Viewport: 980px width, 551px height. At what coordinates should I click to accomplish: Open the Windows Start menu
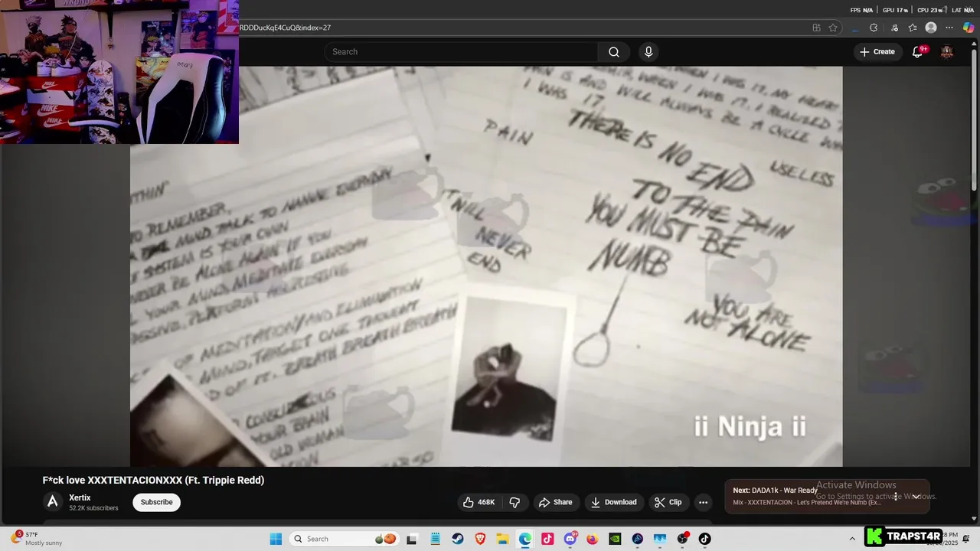tap(276, 539)
